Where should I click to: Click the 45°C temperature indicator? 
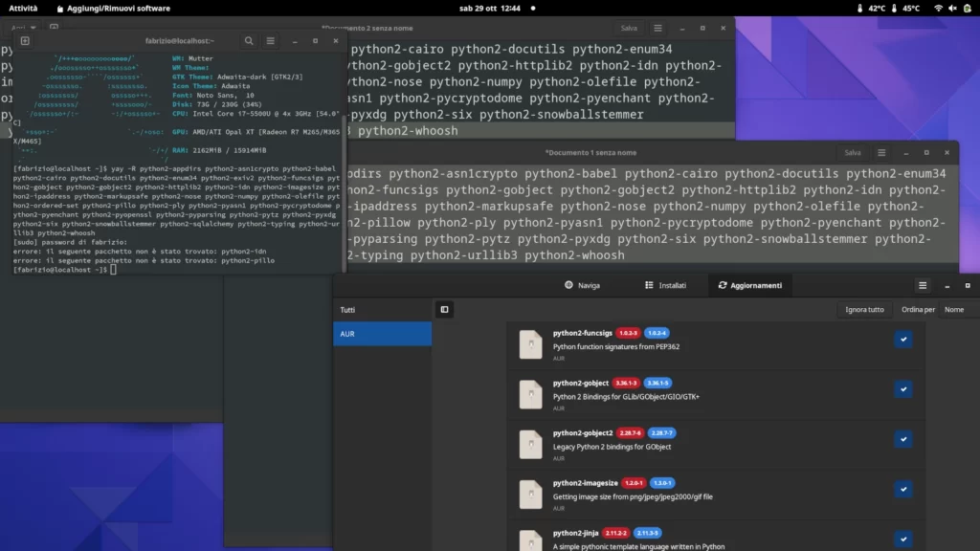905,8
